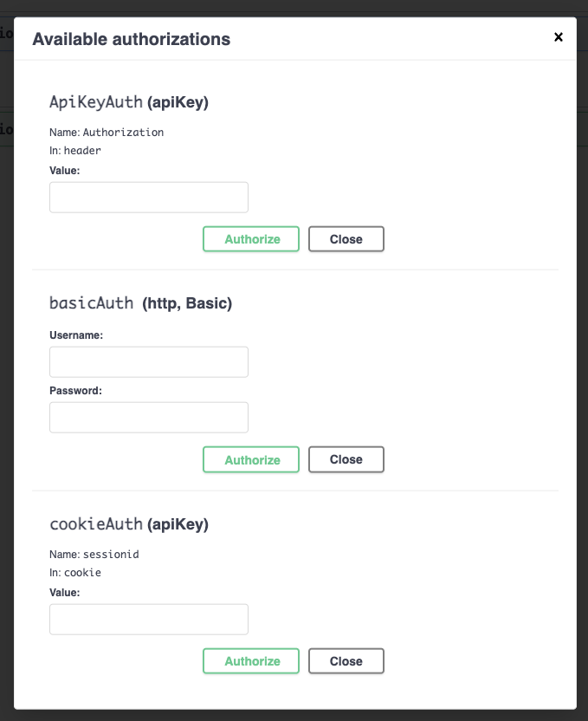
Task: Close the cookieAuth section
Action: click(x=346, y=660)
